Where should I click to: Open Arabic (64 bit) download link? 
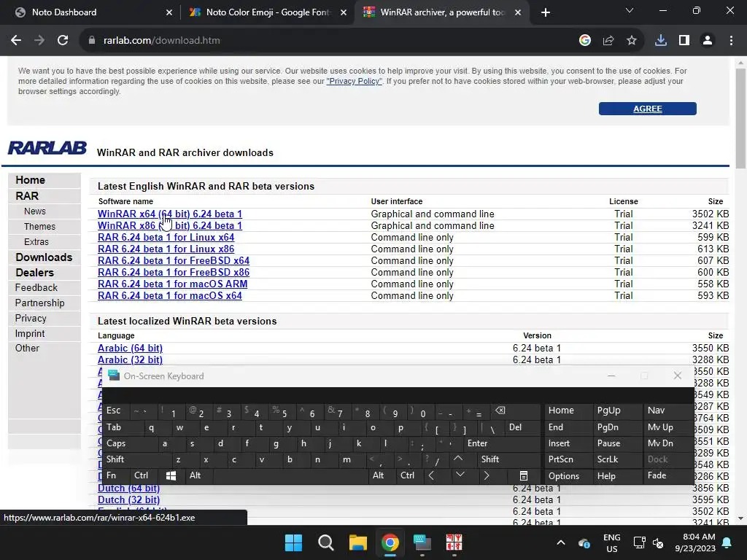[130, 348]
